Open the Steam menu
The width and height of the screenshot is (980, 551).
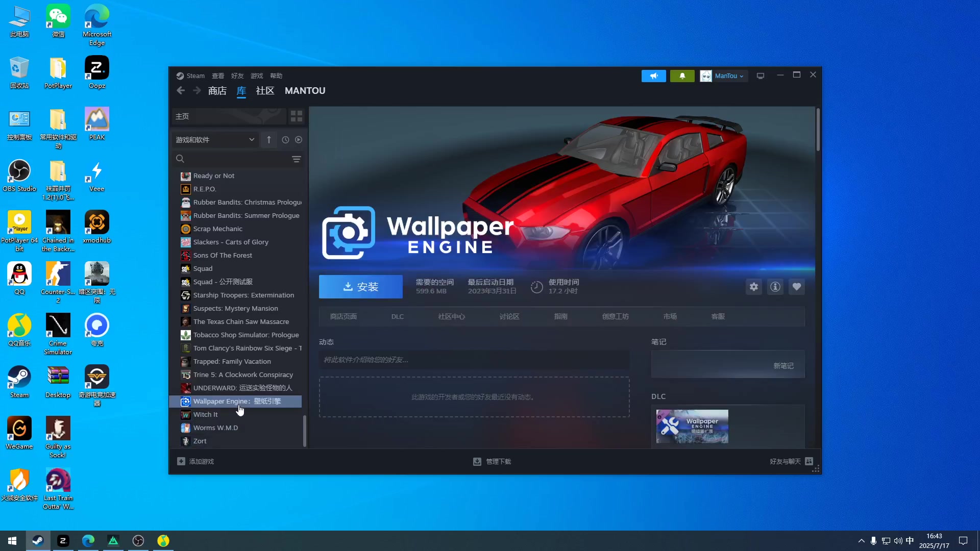point(191,76)
